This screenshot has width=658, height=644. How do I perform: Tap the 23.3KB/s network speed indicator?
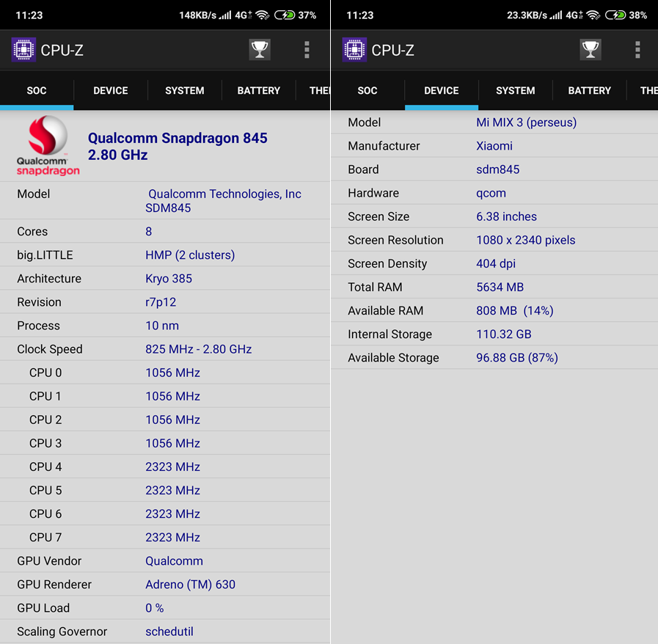point(527,15)
